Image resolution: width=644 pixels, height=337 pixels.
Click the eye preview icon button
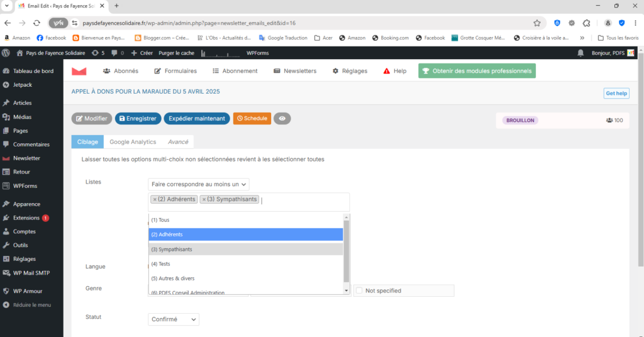click(282, 118)
